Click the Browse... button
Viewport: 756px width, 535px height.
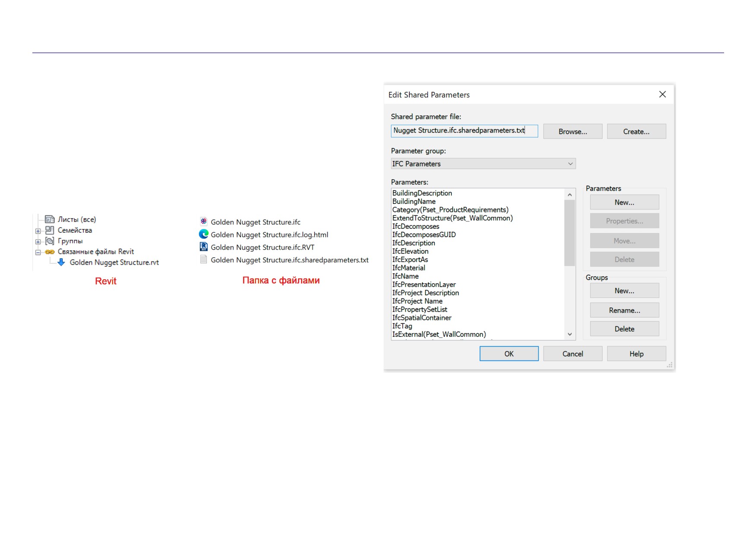[x=573, y=131]
